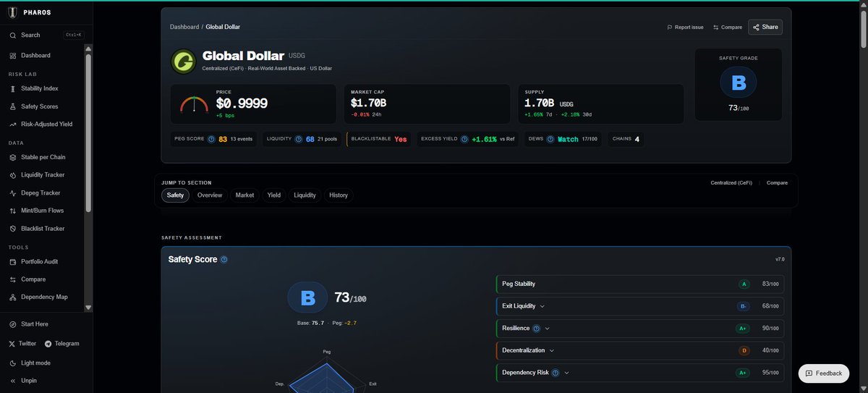Click the Twitter X icon

[12, 344]
